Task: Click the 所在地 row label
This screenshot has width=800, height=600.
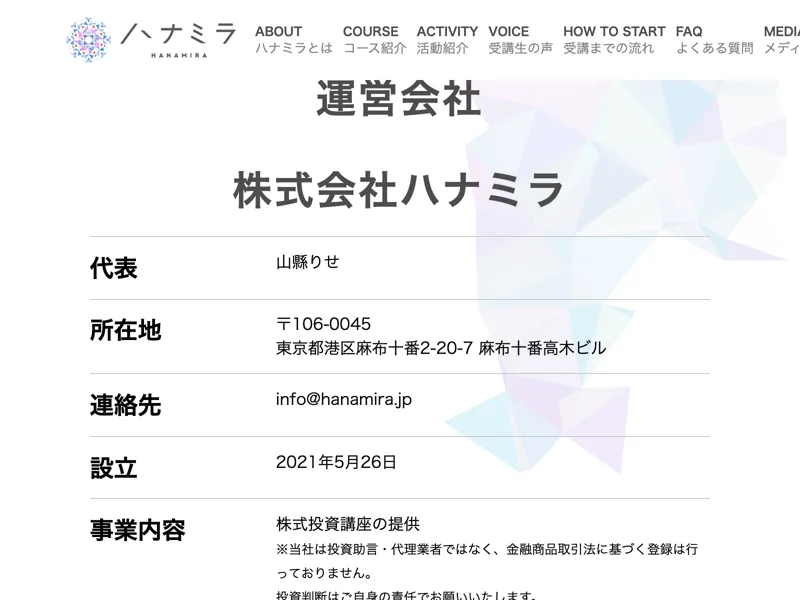Action: pyautogui.click(x=126, y=330)
